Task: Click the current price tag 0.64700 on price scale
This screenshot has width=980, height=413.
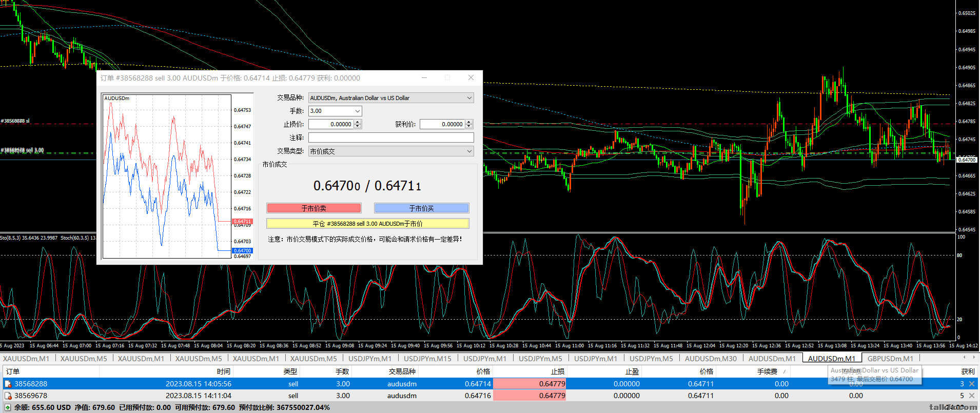Action: click(x=967, y=160)
